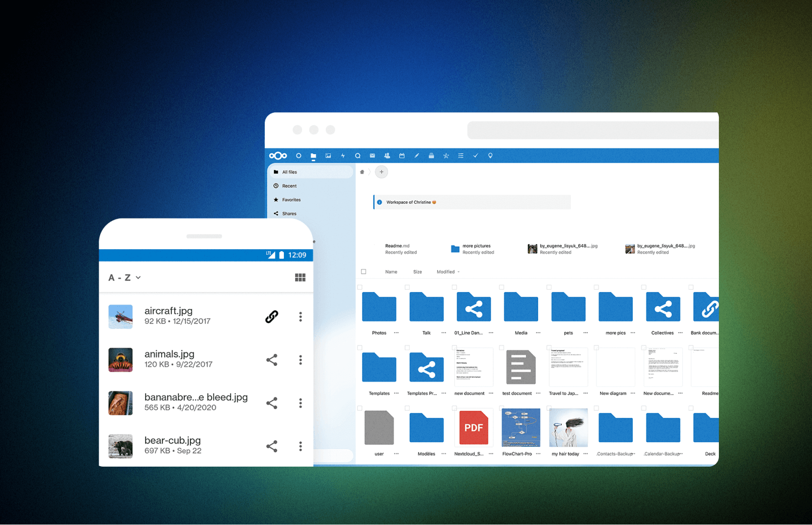Tick the checkbox on the user file

click(360, 408)
